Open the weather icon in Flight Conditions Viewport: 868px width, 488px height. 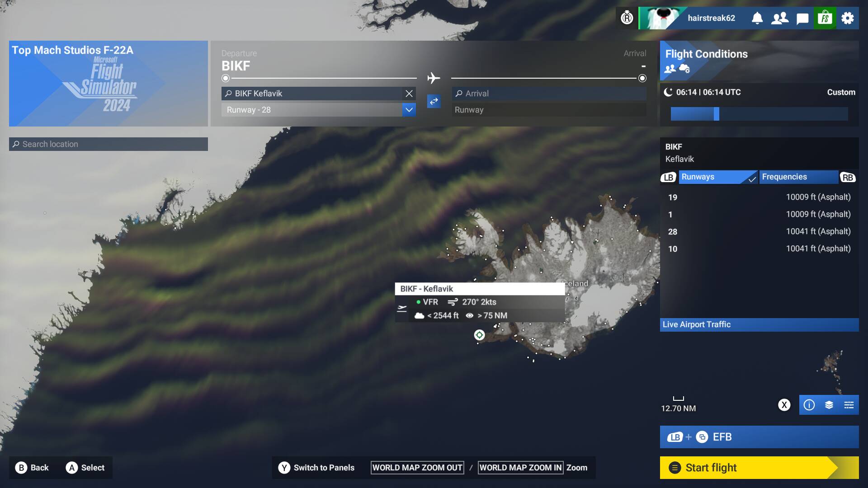(x=684, y=69)
